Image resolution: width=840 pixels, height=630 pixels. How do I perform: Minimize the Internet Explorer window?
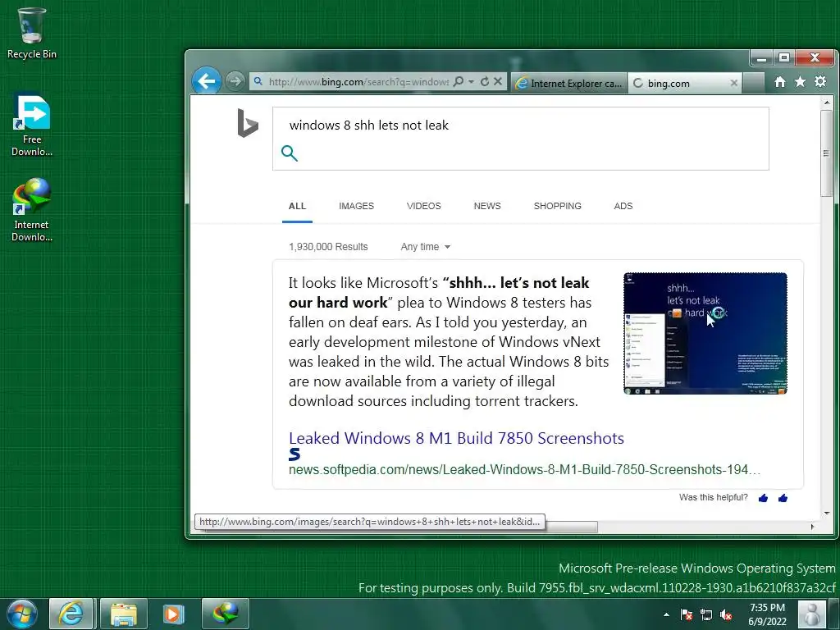760,57
